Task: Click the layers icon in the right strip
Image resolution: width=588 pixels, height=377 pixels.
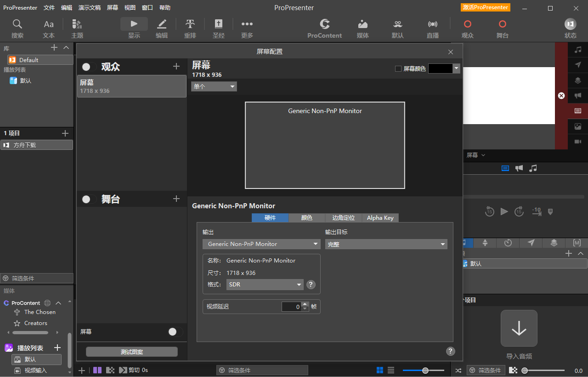Action: pos(578,80)
